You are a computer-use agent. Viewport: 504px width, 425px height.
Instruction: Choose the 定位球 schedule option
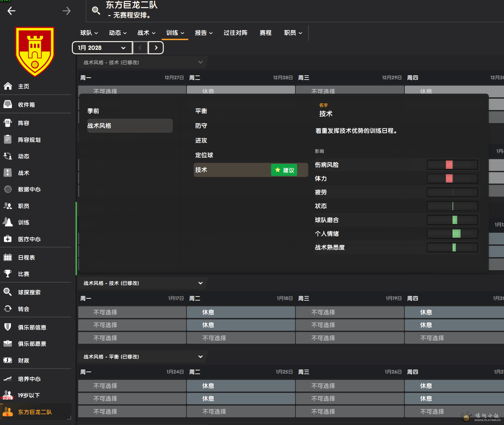[204, 155]
